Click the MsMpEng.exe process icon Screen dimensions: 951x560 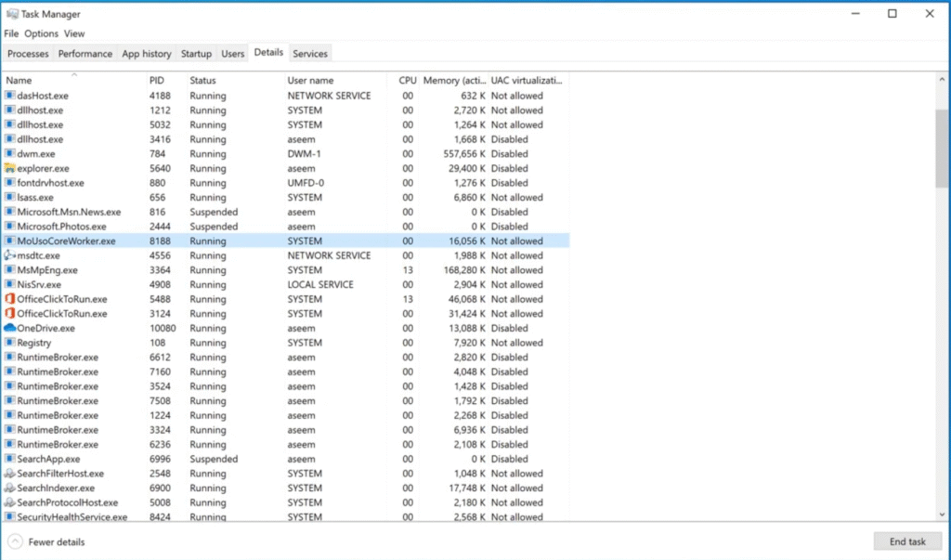coord(10,270)
